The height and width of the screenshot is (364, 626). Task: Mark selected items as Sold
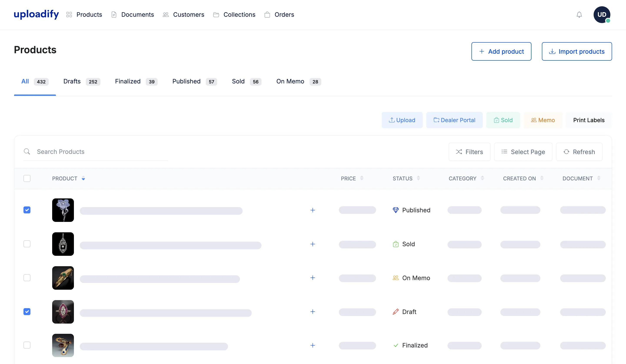(x=503, y=120)
